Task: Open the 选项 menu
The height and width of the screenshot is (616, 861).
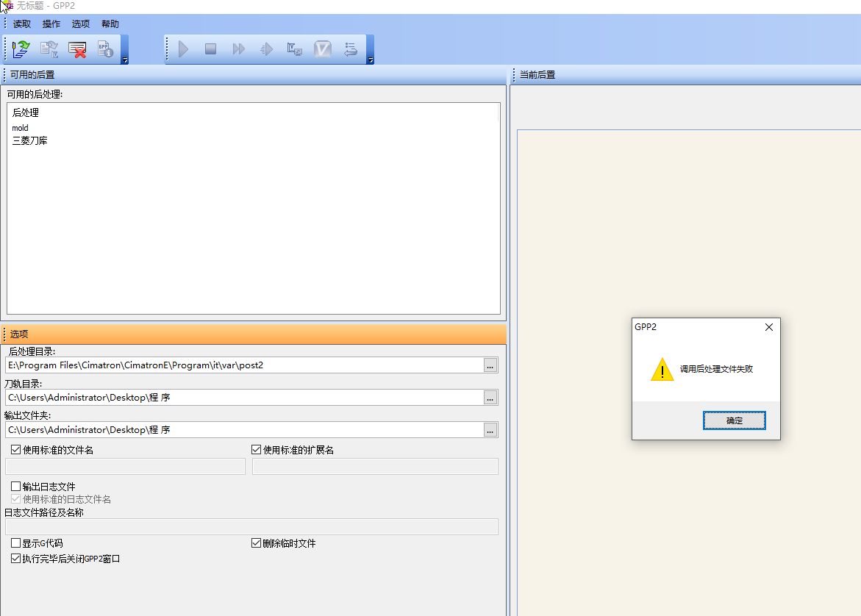Action: tap(81, 24)
